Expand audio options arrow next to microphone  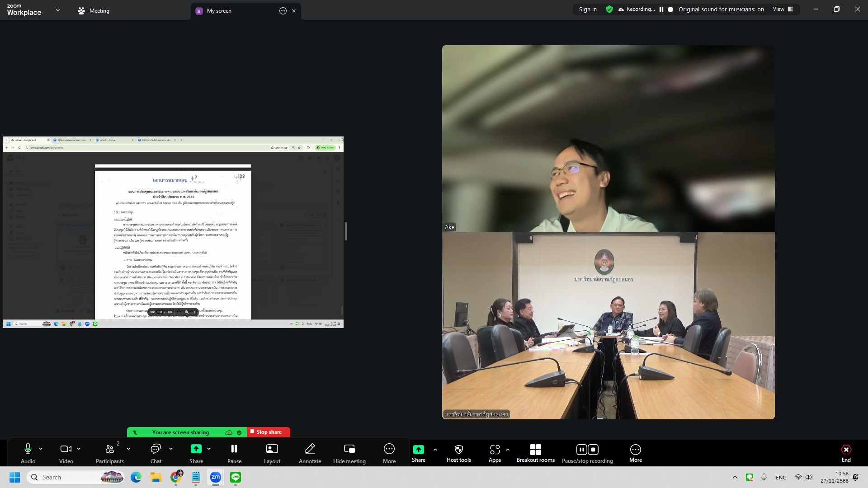[41, 449]
